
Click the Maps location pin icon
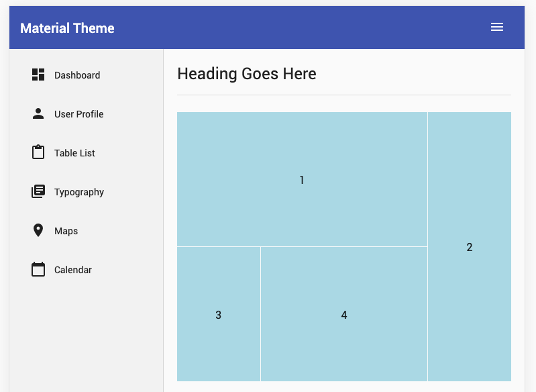(38, 230)
